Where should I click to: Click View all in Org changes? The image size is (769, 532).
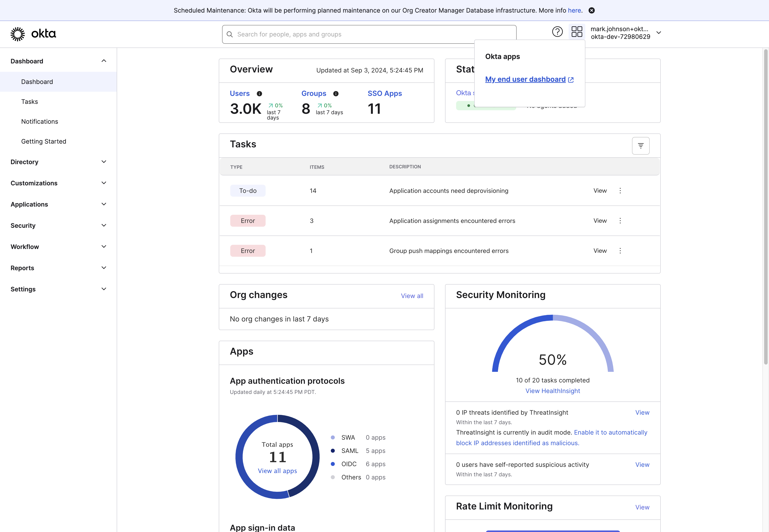[412, 296]
